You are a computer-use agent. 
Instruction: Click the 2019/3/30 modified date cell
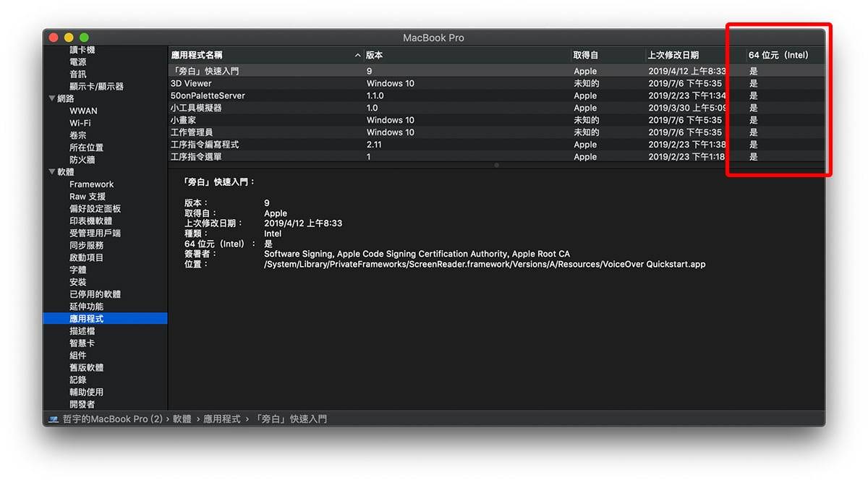coord(687,108)
